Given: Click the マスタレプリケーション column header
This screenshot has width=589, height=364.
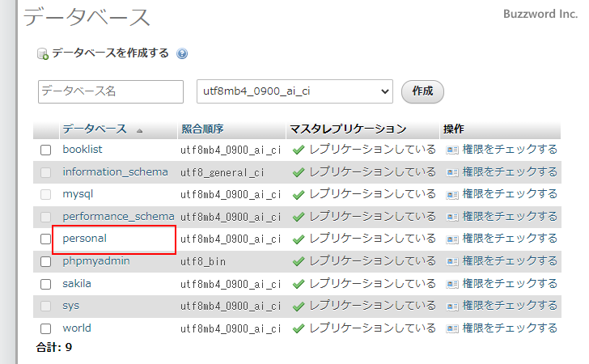Looking at the screenshot, I should [348, 129].
